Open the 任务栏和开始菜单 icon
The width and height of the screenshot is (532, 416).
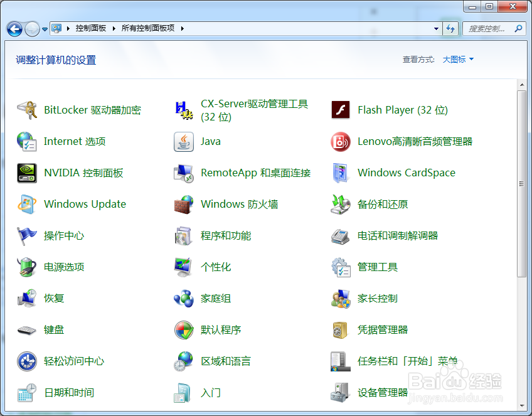[340, 361]
